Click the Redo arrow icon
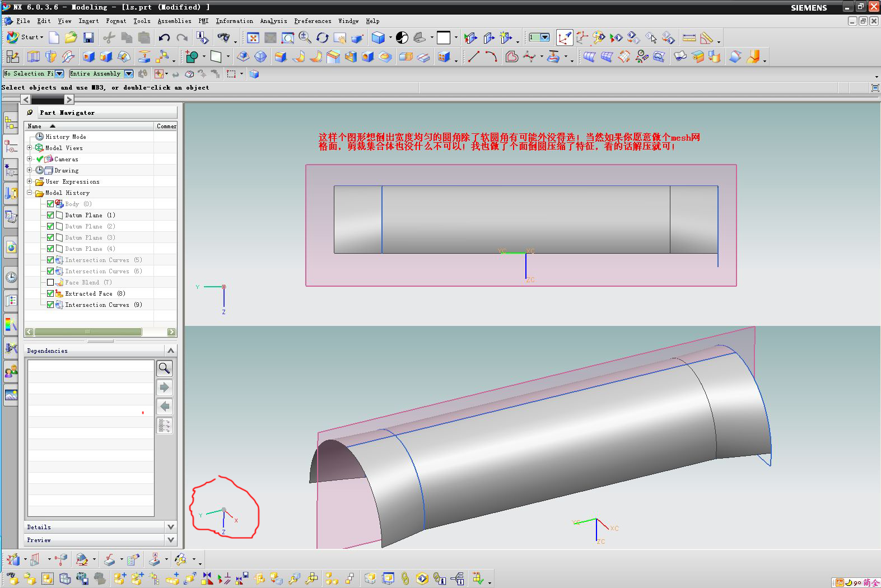The image size is (881, 588). (182, 38)
